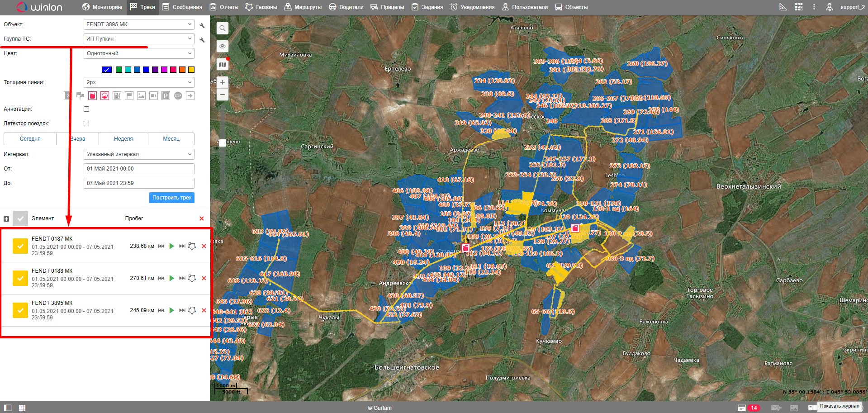The height and width of the screenshot is (413, 868).
Task: Pick the green track color swatch
Action: [x=119, y=70]
